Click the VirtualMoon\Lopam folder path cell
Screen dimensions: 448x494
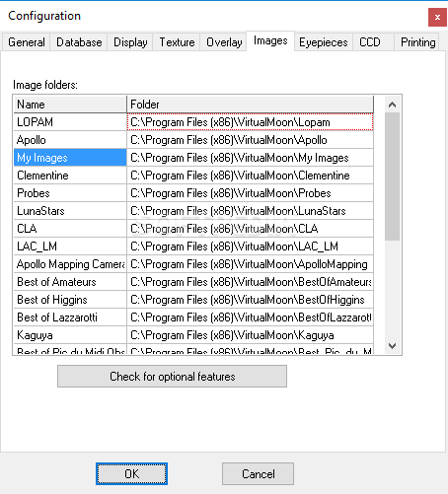pos(251,122)
